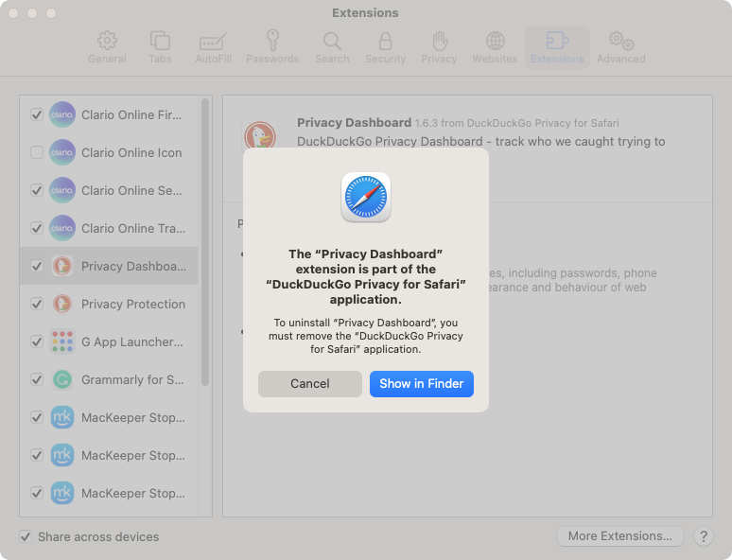Click the Grammarly green G icon
Image resolution: width=732 pixels, height=560 pixels.
[62, 379]
